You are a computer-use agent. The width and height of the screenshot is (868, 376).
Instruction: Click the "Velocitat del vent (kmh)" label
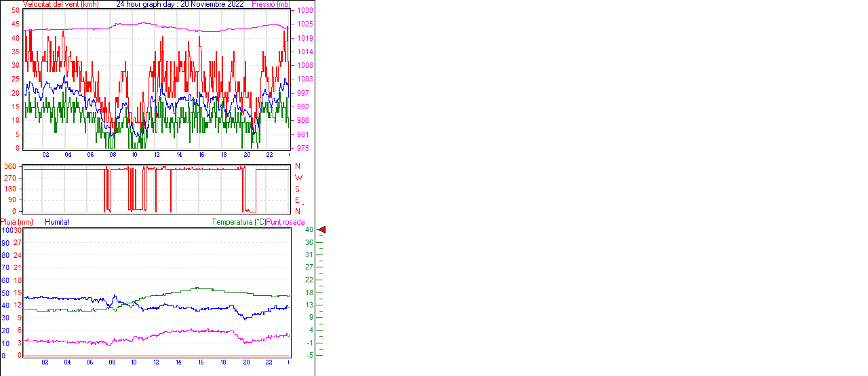61,4
